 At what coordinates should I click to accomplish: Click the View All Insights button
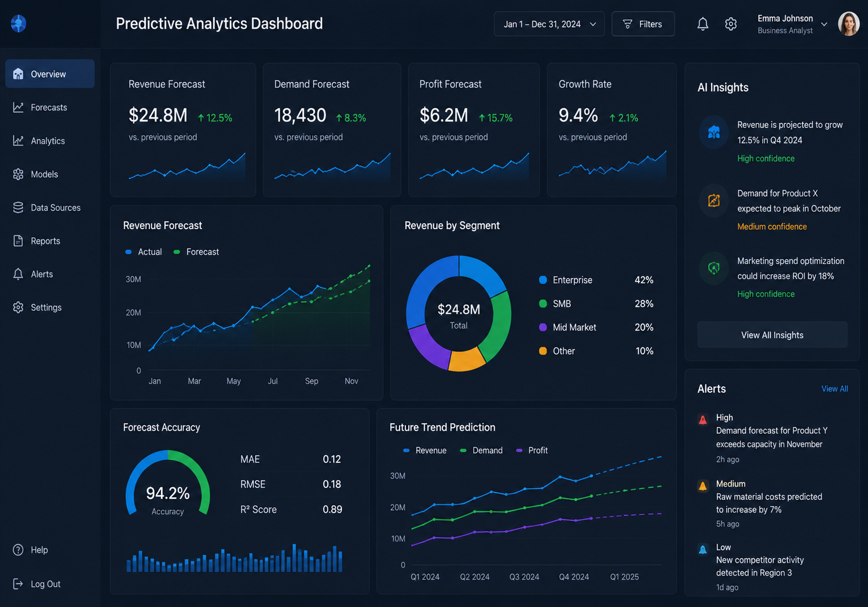[x=772, y=335]
